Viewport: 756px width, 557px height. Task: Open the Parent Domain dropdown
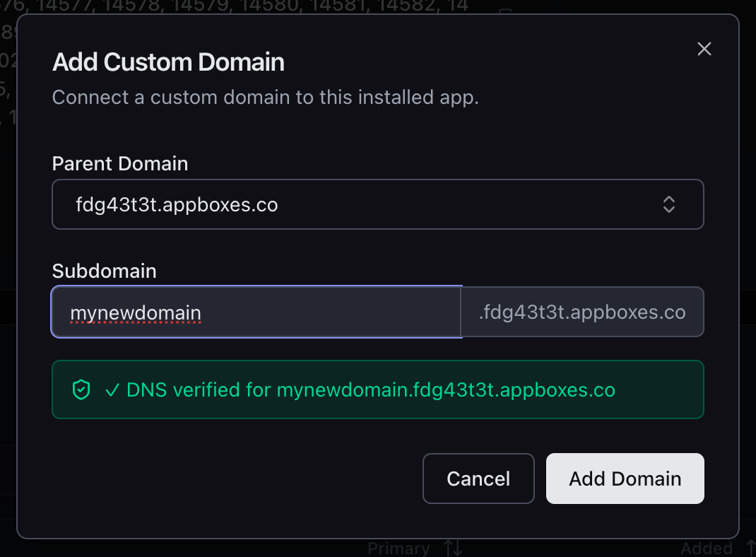tap(377, 204)
